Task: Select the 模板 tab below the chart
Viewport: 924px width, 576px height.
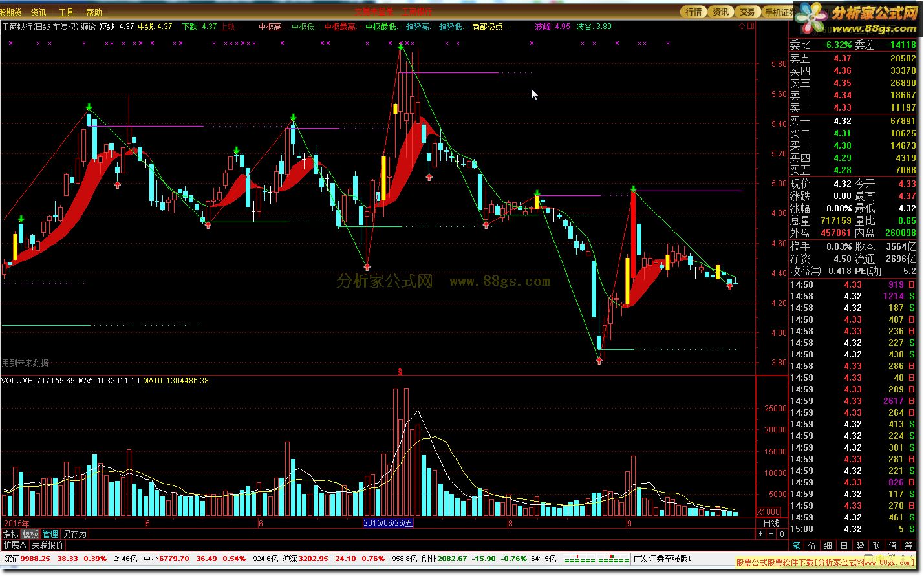Action: pyautogui.click(x=30, y=534)
